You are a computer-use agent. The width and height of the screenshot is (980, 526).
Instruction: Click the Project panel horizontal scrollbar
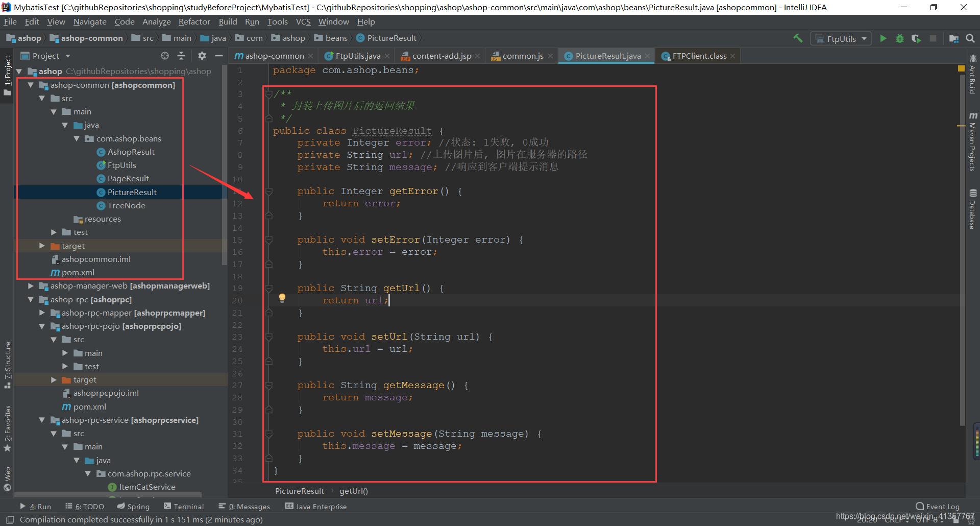[108, 495]
